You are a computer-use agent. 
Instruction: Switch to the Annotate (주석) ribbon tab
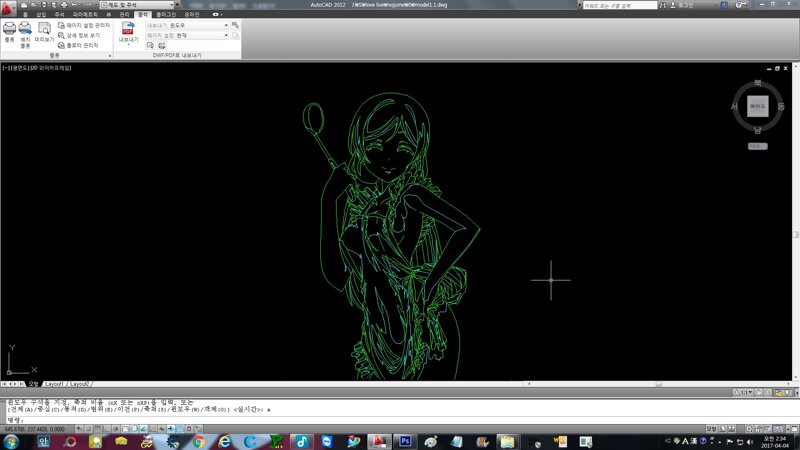point(60,14)
